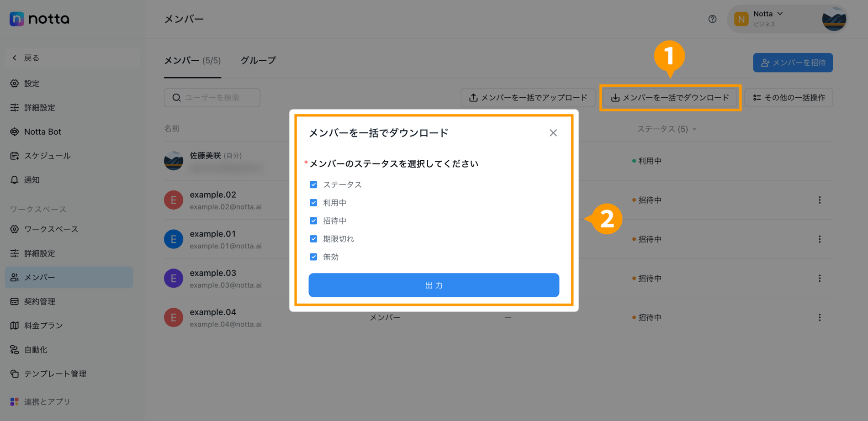Image resolution: width=868 pixels, height=421 pixels.
Task: Click example.04@notta.ai email text
Action: [x=226, y=324]
